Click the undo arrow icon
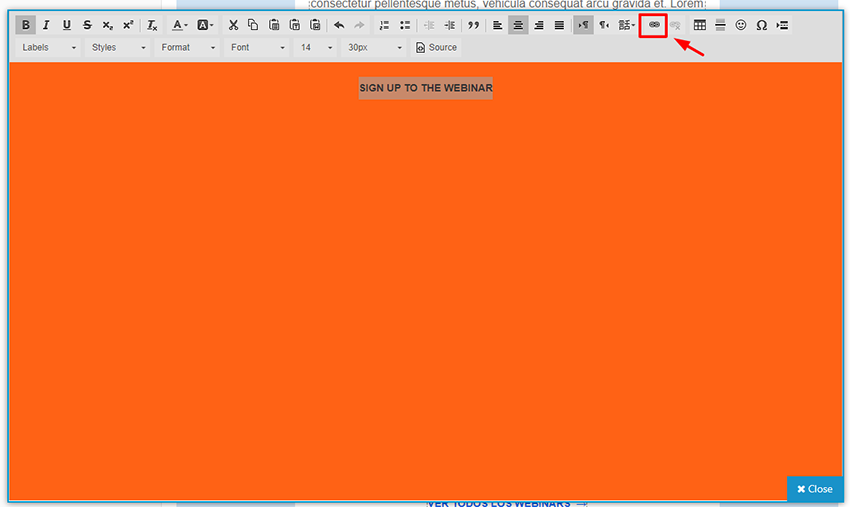 (339, 25)
